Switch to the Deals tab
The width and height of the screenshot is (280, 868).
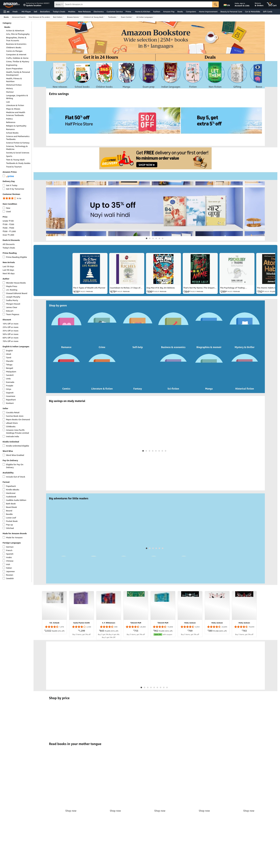click(x=210, y=57)
